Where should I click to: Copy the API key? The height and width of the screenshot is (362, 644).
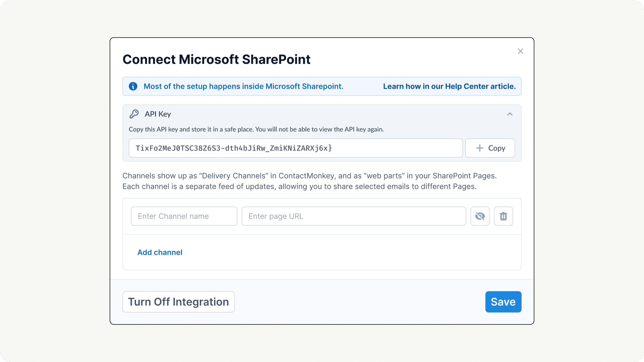[490, 148]
